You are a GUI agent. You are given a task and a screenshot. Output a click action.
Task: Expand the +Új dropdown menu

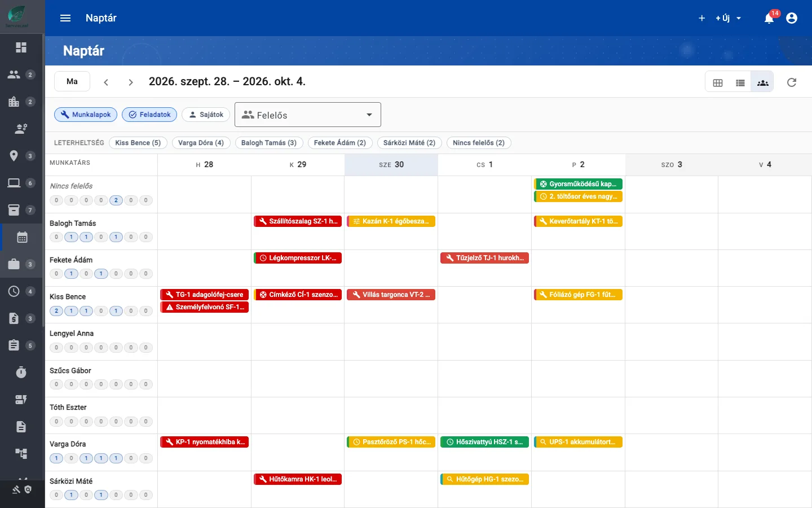(729, 18)
